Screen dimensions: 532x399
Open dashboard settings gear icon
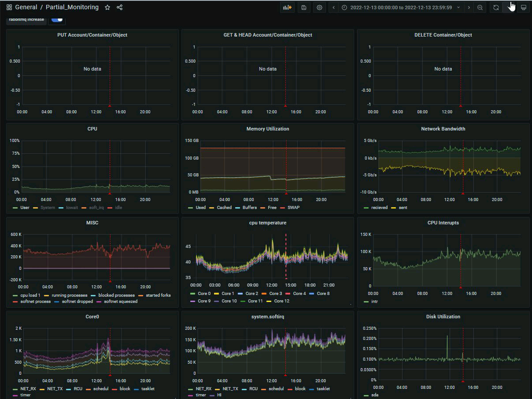coord(319,7)
